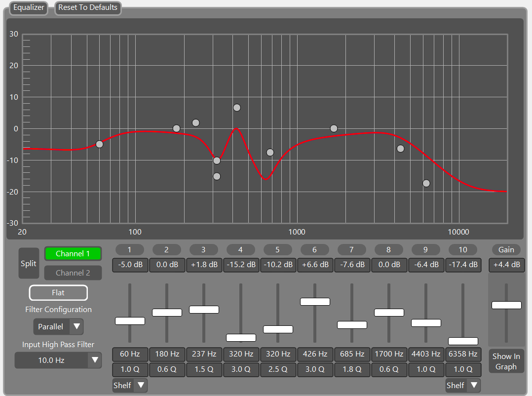532x396 pixels.
Task: Open band 1 Shelf dropdown
Action: click(x=130, y=386)
